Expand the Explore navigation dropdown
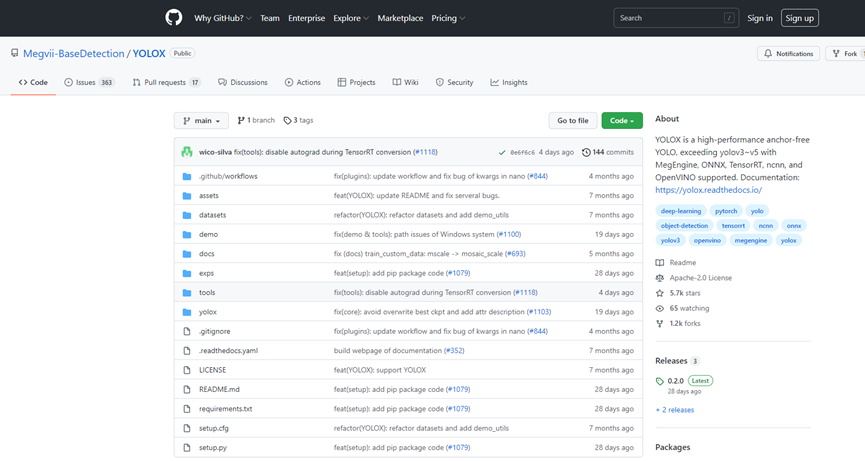 click(351, 18)
